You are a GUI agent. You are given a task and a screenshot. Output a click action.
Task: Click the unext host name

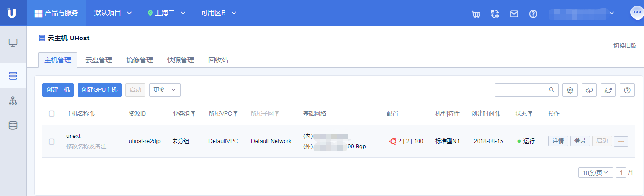click(73, 136)
